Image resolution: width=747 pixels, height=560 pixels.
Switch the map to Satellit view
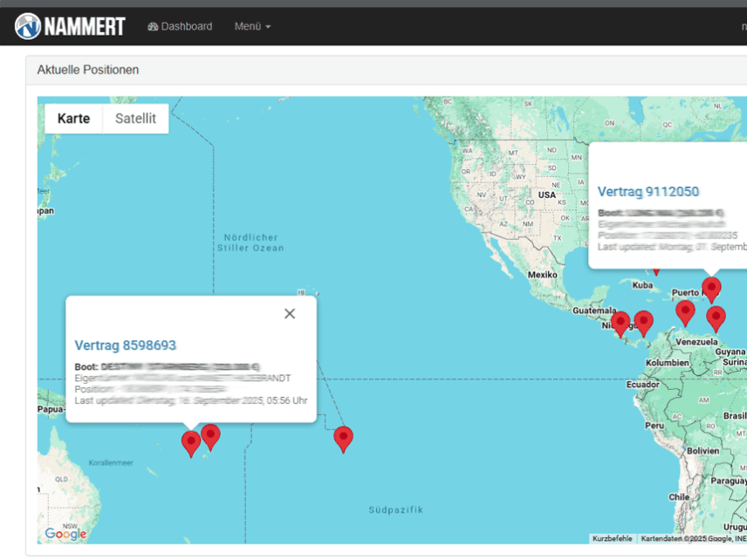tap(135, 119)
